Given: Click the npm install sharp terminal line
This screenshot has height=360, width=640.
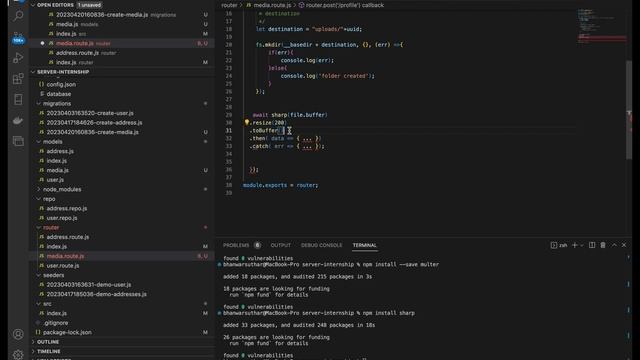Looking at the screenshot, I should [x=319, y=313].
